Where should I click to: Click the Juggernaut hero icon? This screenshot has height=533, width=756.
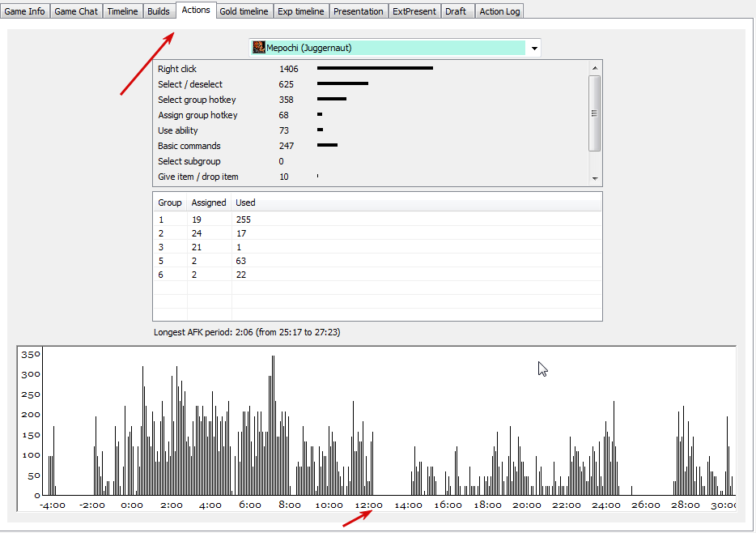259,47
